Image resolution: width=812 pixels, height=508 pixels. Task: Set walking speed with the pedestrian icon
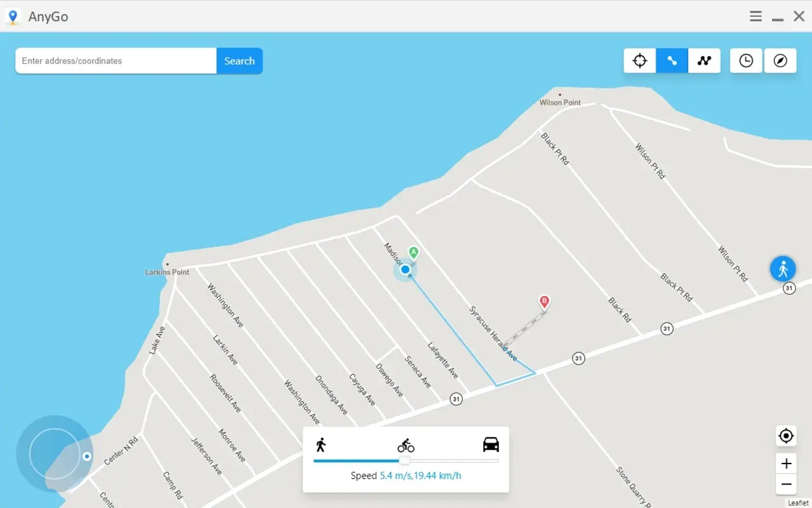coord(323,444)
